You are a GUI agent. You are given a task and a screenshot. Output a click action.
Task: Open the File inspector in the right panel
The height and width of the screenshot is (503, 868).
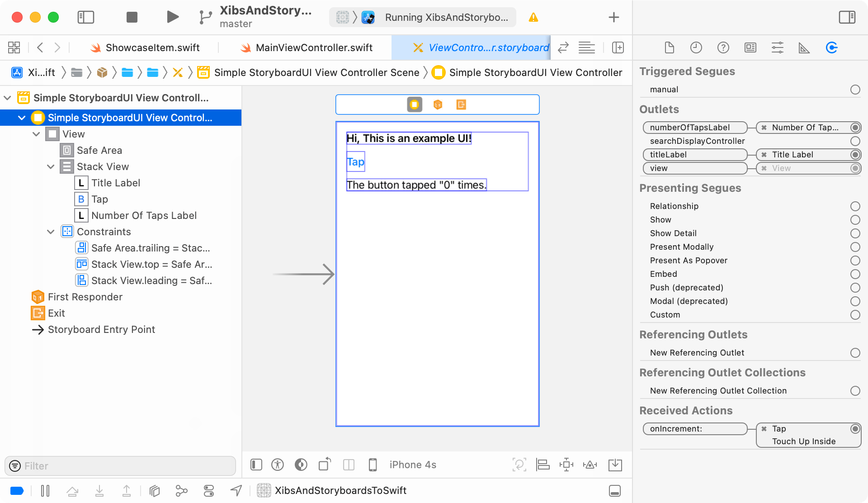click(669, 47)
